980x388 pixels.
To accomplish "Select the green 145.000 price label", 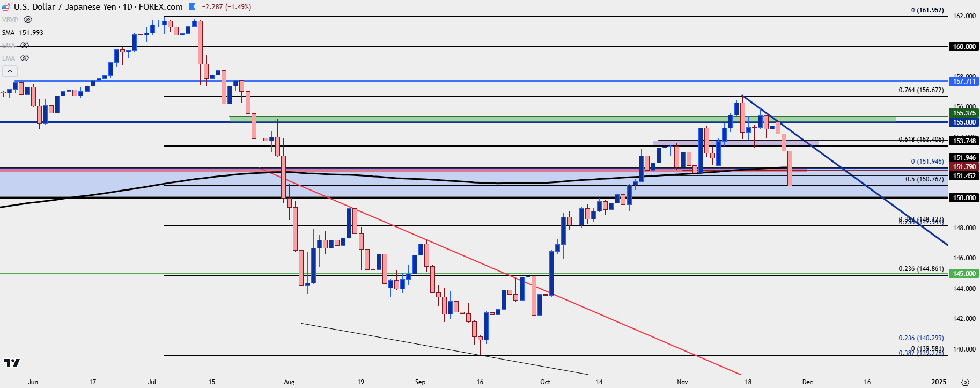I will tap(964, 274).
